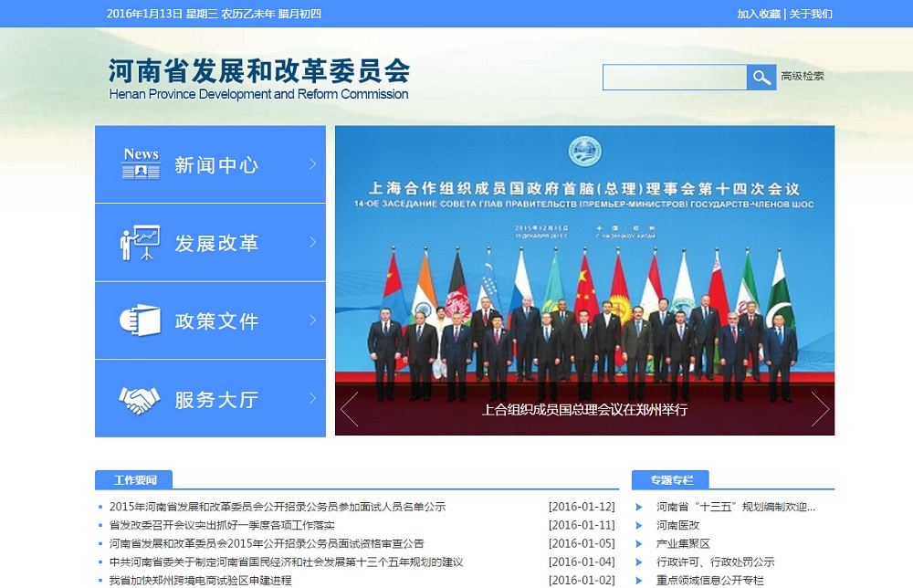Click the header date 2016年1月13日 星期三

(x=162, y=14)
